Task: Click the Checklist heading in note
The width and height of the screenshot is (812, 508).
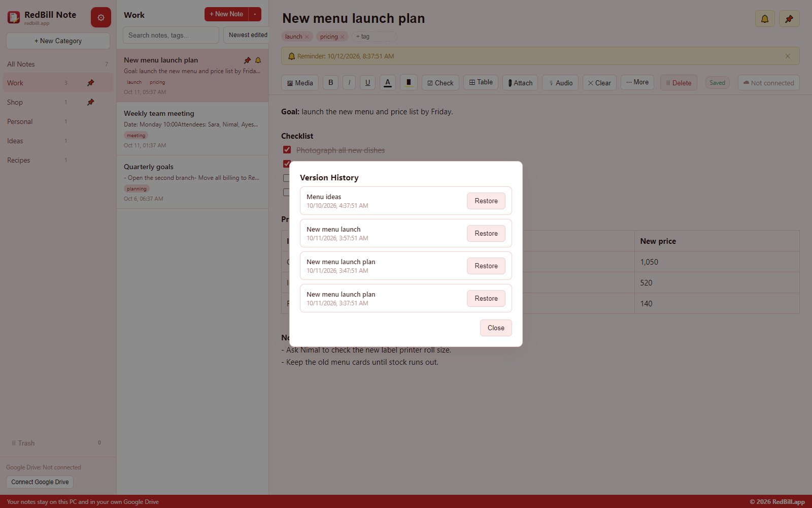Action: (x=297, y=136)
